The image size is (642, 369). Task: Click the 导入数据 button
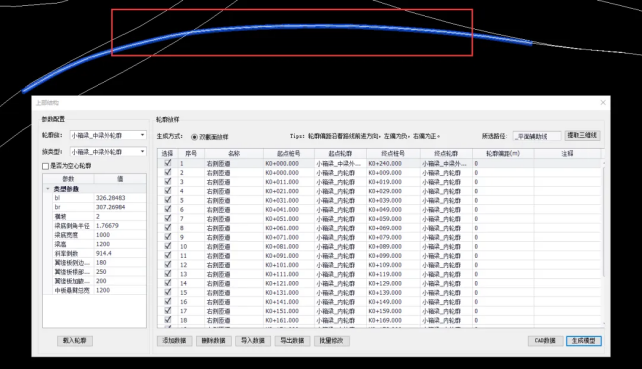[253, 341]
